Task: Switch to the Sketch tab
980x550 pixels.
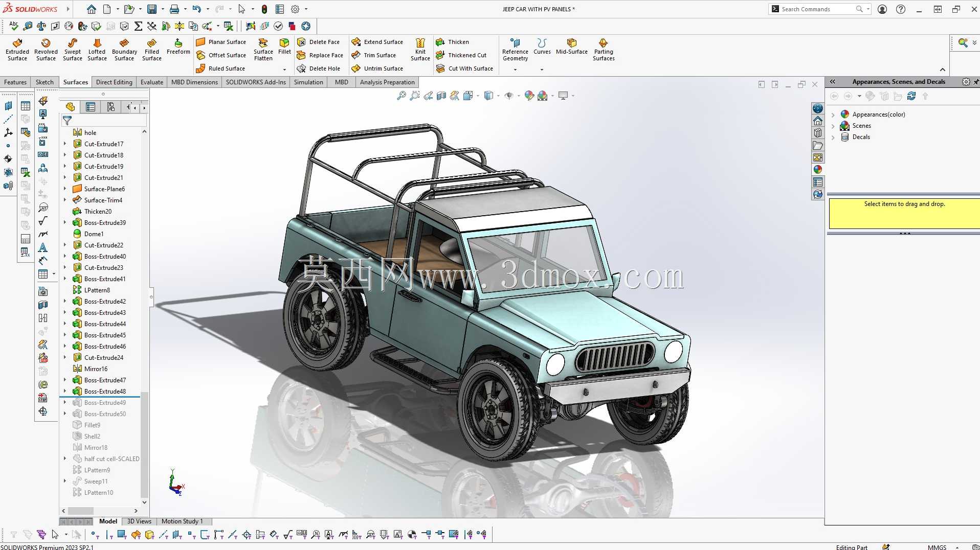Action: tap(44, 82)
